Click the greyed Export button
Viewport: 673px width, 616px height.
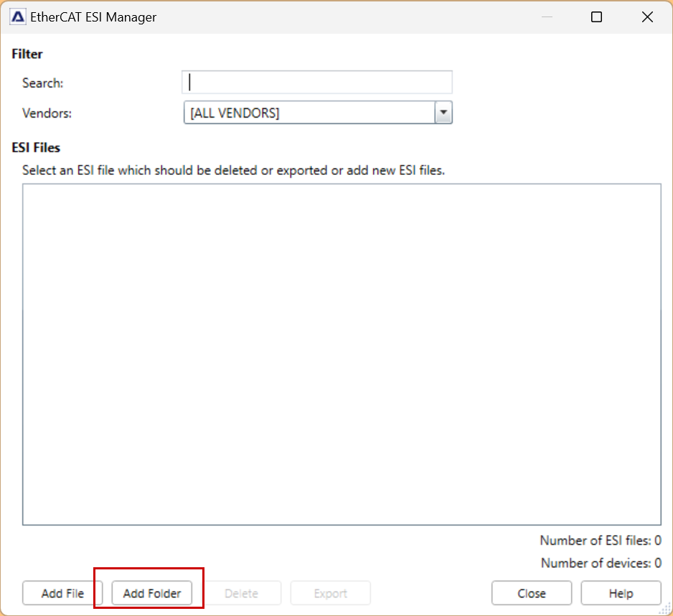331,593
